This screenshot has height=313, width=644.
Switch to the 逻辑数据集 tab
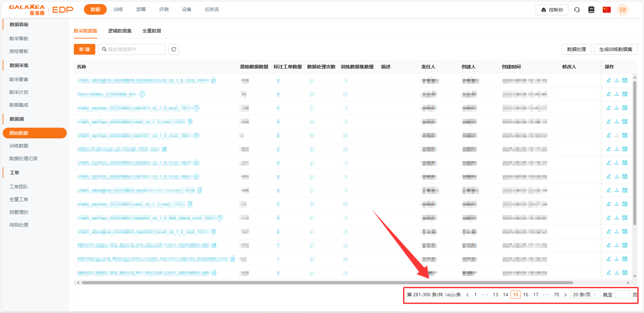click(119, 31)
